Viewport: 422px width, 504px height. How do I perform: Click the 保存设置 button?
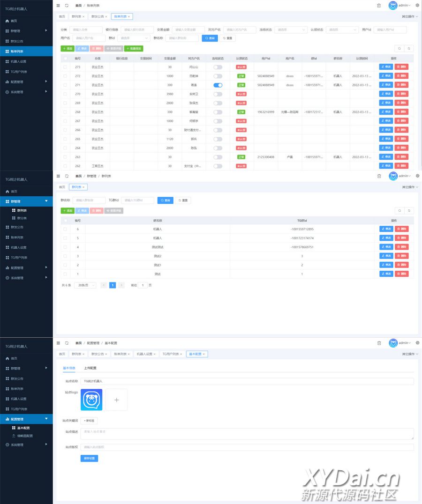(x=89, y=458)
